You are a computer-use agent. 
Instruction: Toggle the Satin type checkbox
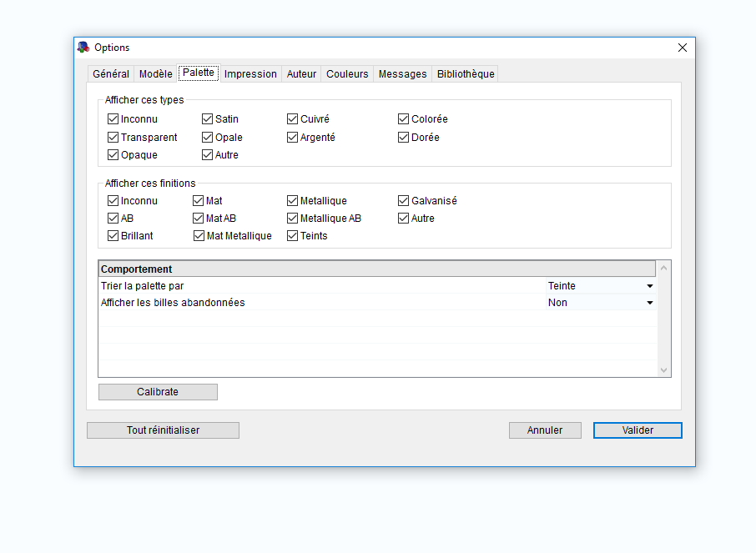(208, 119)
